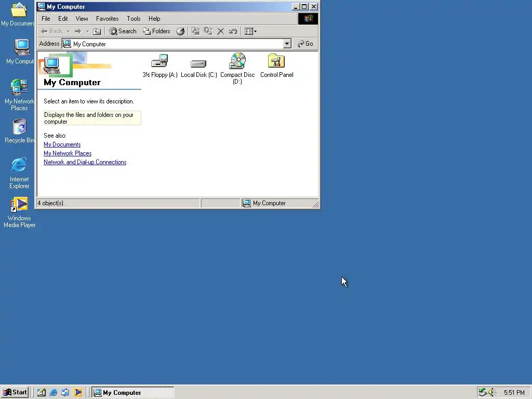The width and height of the screenshot is (532, 399).
Task: Click the My Computer taskbar button
Action: pos(132,393)
